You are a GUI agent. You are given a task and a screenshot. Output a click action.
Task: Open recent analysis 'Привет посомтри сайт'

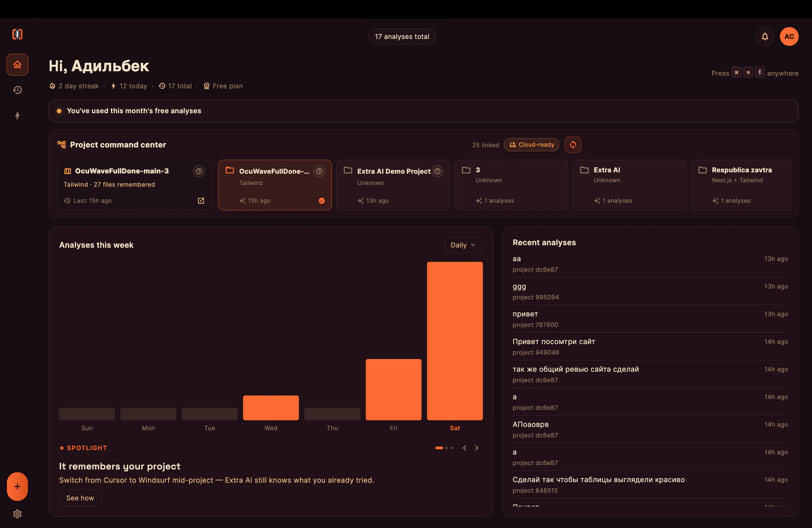coord(650,347)
